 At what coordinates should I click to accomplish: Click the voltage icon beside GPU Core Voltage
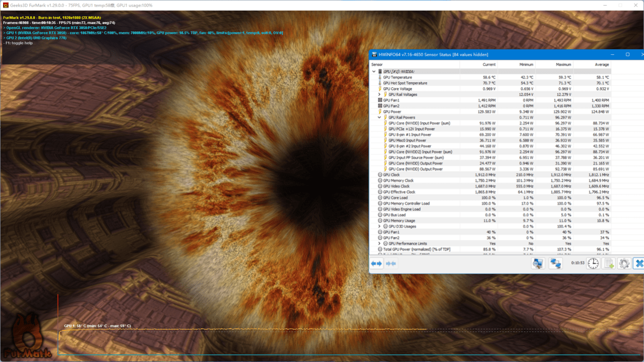380,89
